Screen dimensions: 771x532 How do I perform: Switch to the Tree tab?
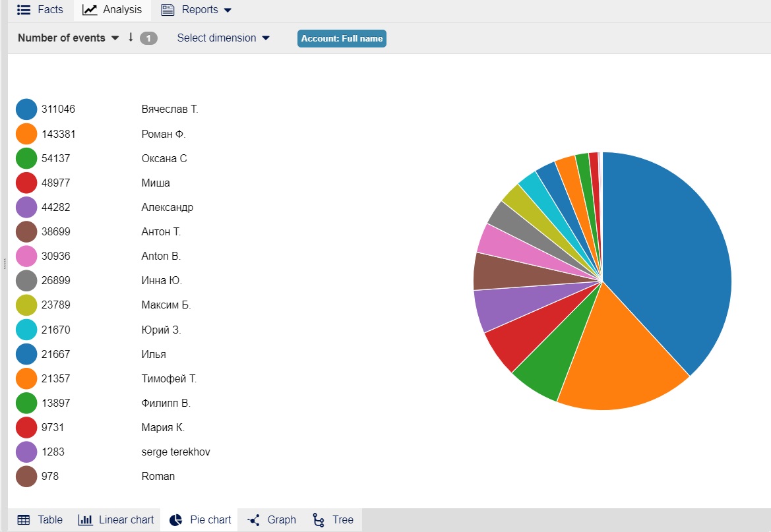[333, 519]
